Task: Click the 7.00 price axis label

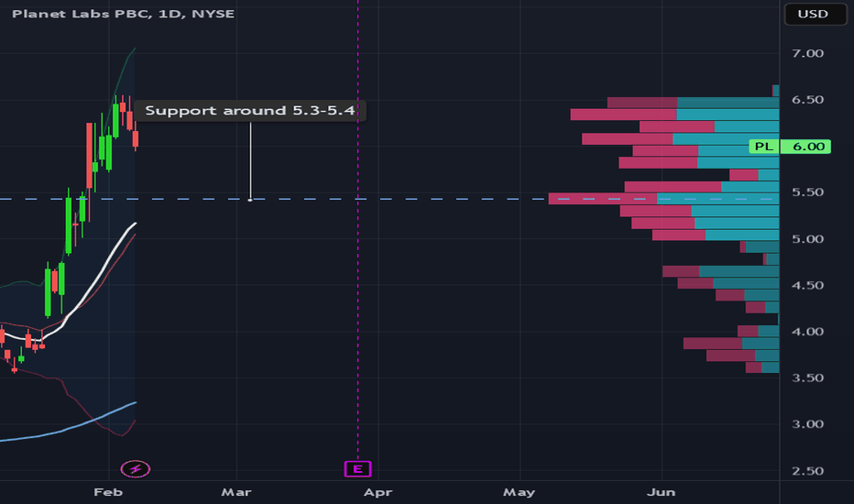Action: coord(807,53)
